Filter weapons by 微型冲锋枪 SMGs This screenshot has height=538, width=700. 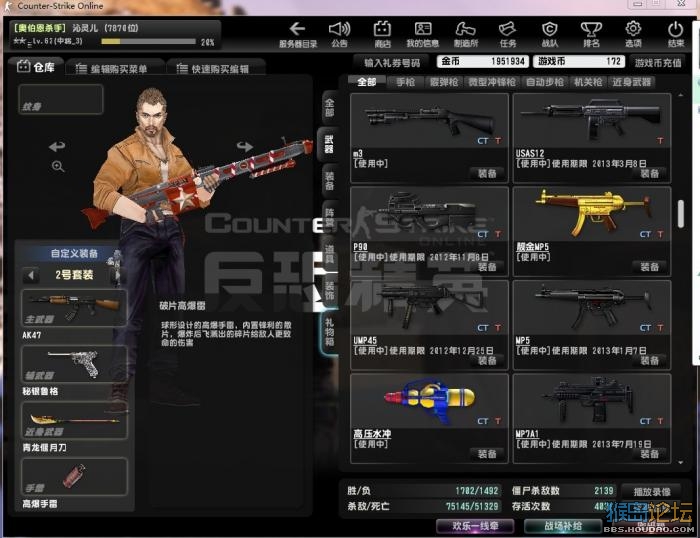(492, 82)
